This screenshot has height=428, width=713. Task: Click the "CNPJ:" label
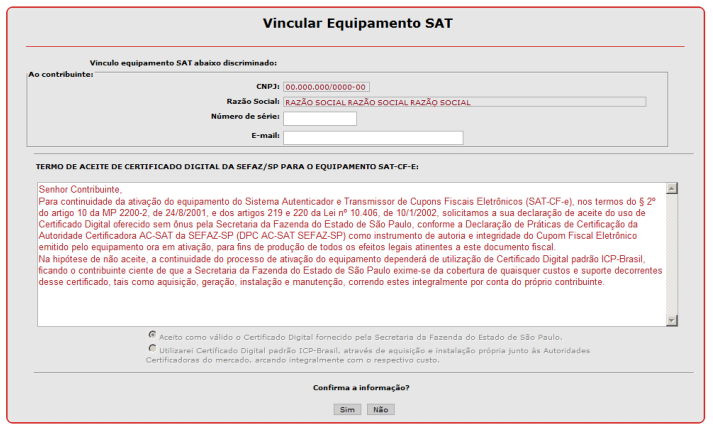click(268, 86)
